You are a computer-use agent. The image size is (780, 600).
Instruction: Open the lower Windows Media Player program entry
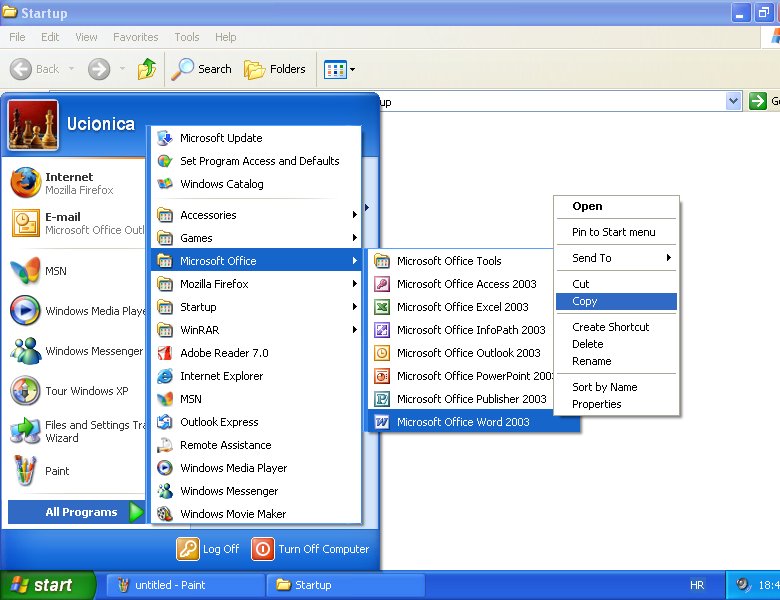coord(256,468)
